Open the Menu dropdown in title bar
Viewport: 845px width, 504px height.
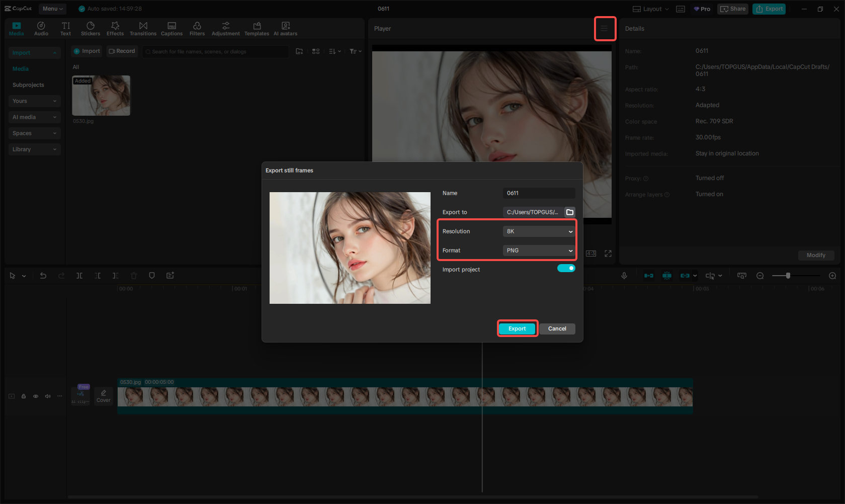tap(52, 9)
